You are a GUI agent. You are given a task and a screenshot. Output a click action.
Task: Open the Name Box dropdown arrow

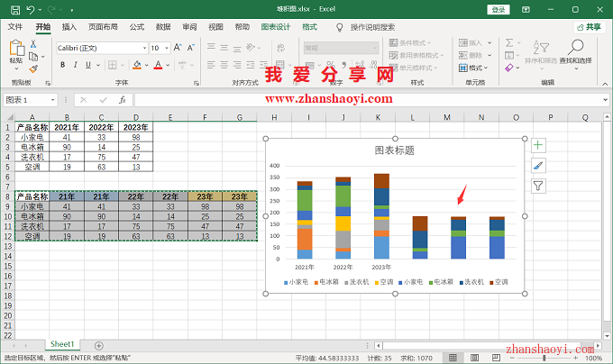pos(52,100)
